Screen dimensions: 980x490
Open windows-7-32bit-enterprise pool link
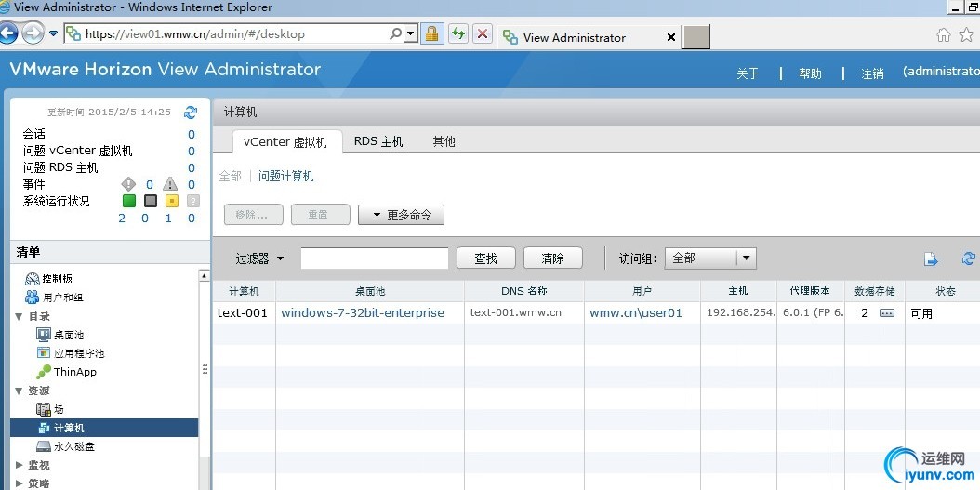pos(363,313)
